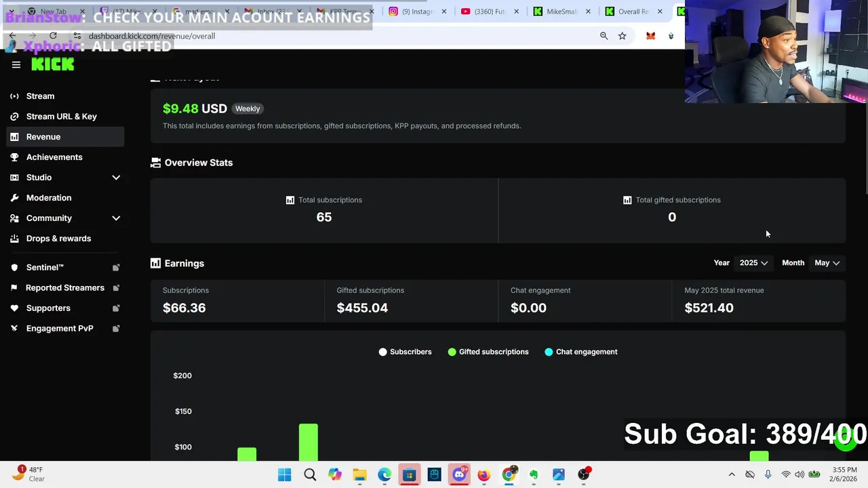Open the Community sidebar section

[65, 218]
